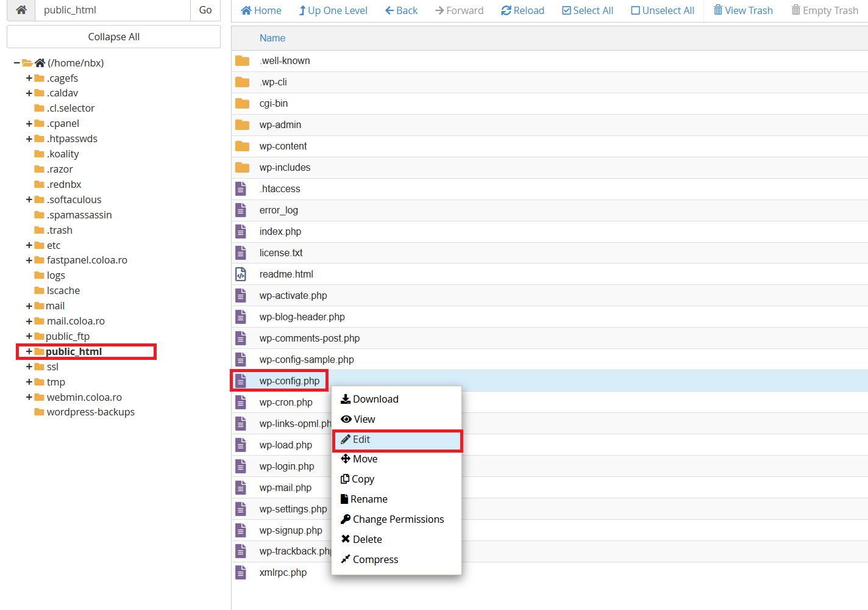Select the wp-comments-post.php file name
This screenshot has height=610, width=868.
310,338
